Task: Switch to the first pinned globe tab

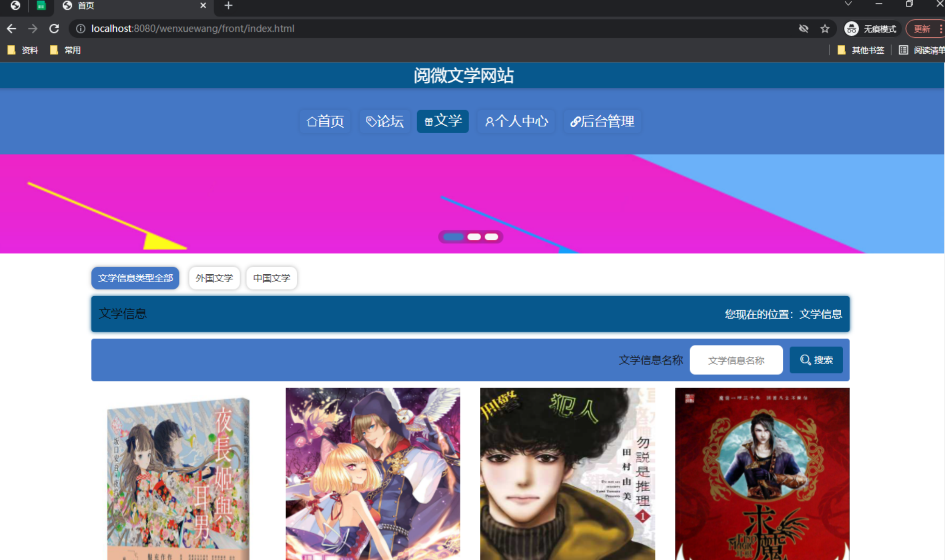Action: [x=15, y=5]
